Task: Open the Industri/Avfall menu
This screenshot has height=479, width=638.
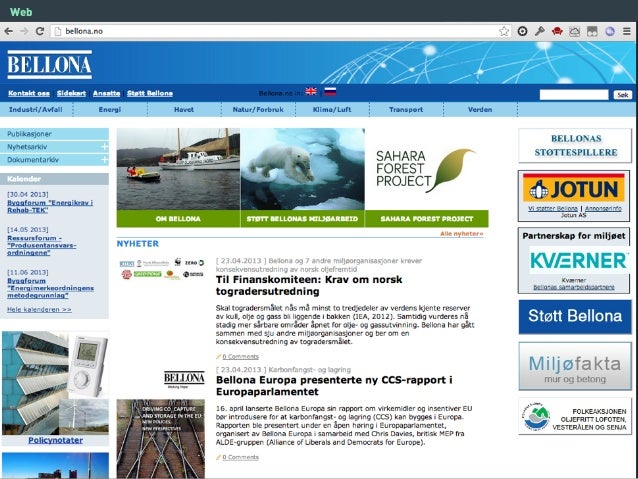Action: pyautogui.click(x=36, y=109)
